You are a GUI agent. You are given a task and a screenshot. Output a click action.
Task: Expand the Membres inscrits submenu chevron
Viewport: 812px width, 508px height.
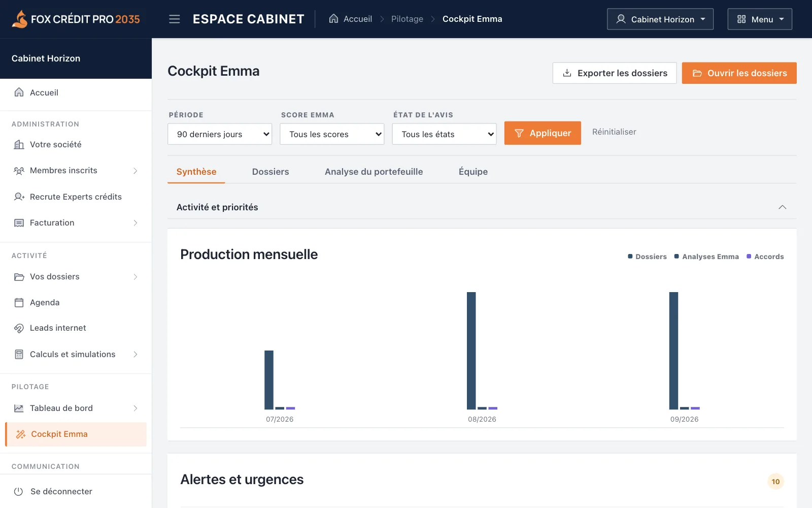point(136,171)
